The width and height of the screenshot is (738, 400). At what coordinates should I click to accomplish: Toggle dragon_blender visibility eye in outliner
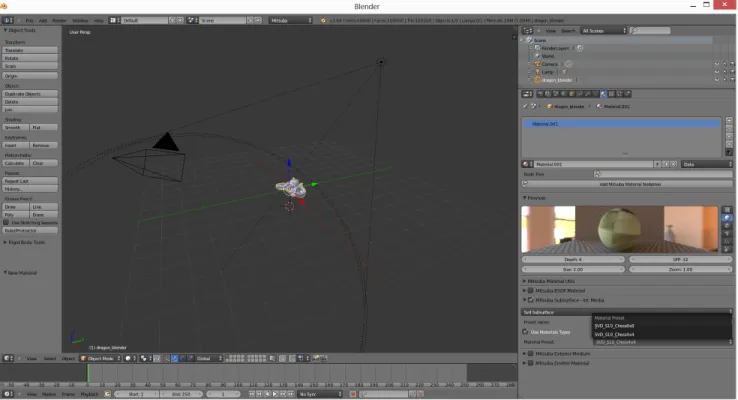tap(717, 80)
